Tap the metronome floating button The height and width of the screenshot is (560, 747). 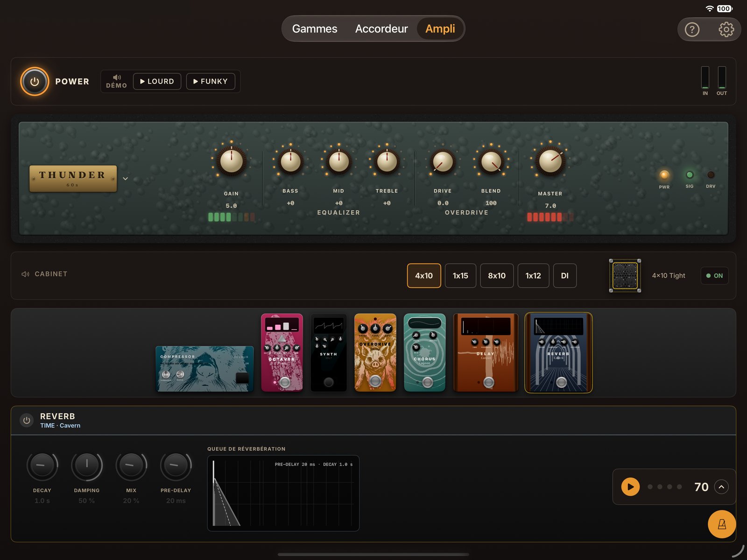point(722,524)
